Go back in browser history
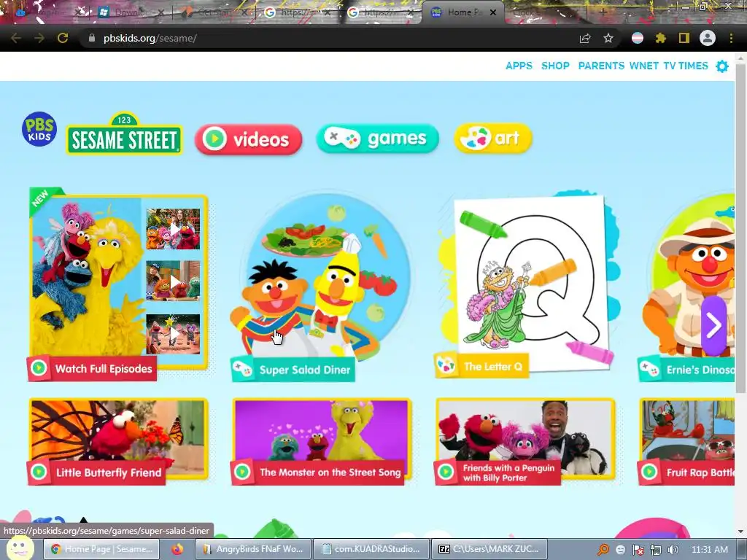747x560 pixels. point(16,38)
